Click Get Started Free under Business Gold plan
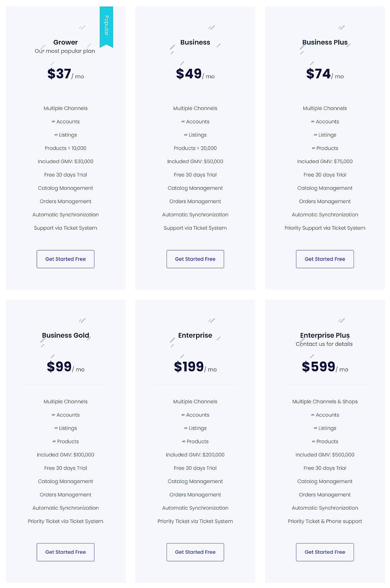This screenshot has height=588, width=390. (65, 552)
